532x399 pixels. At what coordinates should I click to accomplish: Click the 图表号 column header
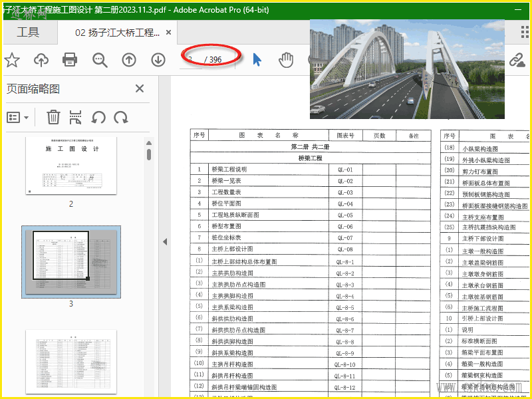pos(345,136)
